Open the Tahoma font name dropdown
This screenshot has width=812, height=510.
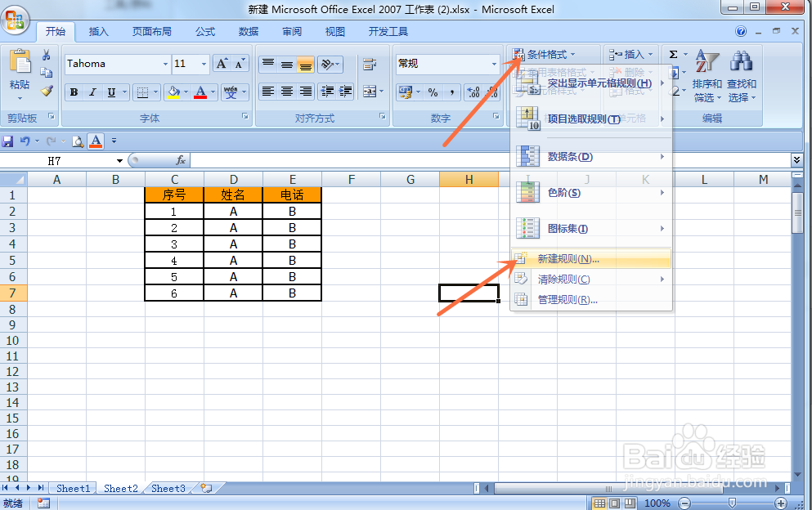point(166,65)
